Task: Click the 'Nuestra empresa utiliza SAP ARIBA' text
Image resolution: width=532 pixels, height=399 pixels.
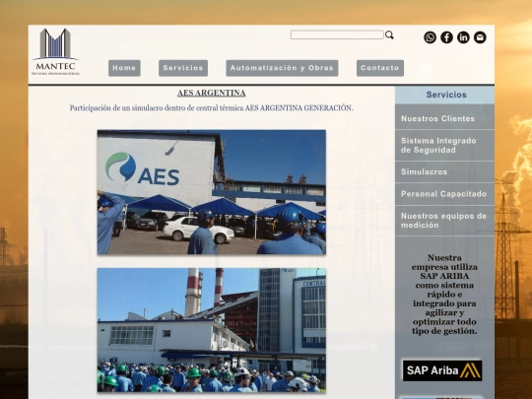Action: click(x=444, y=295)
